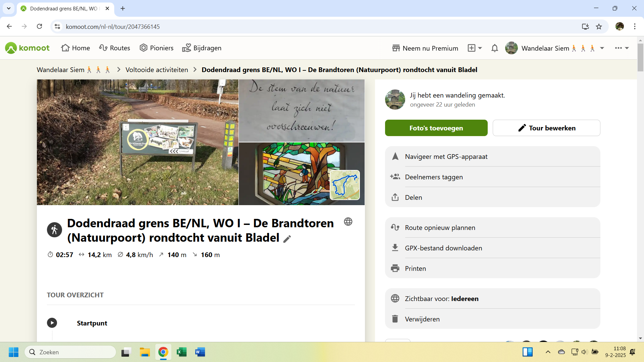
Task: Download the GPX-bestand
Action: 443,248
